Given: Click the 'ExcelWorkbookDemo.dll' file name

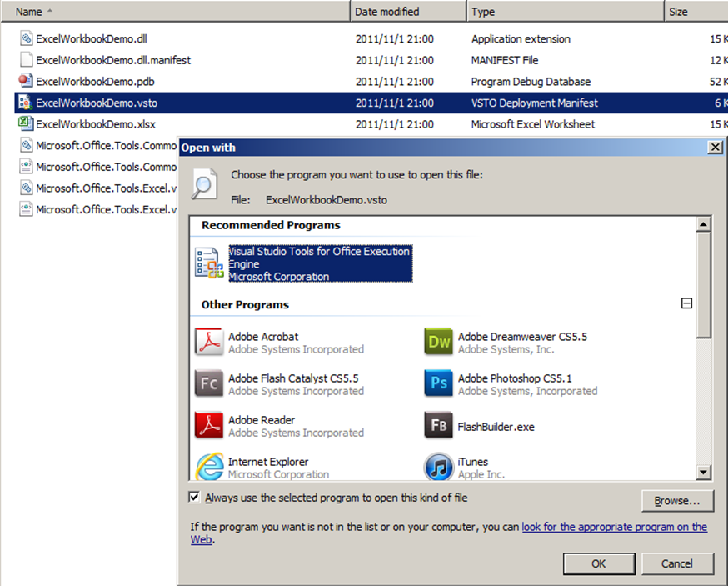Looking at the screenshot, I should 92,38.
